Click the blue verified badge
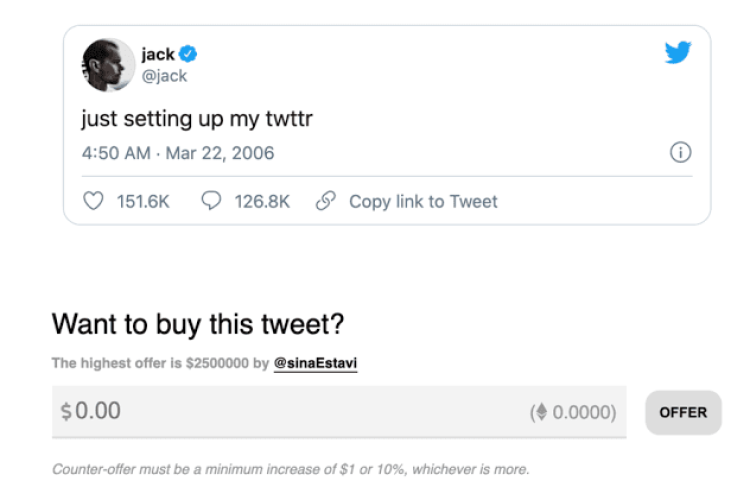 click(188, 55)
